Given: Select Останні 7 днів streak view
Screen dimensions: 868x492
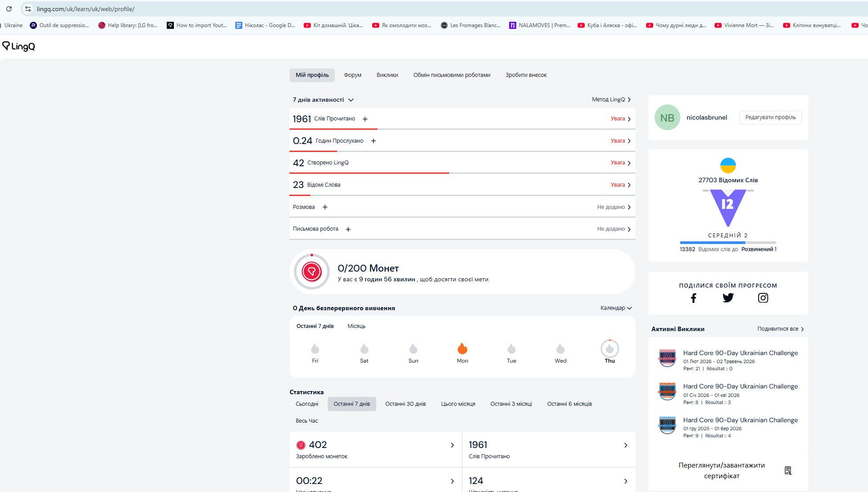Looking at the screenshot, I should pos(315,326).
